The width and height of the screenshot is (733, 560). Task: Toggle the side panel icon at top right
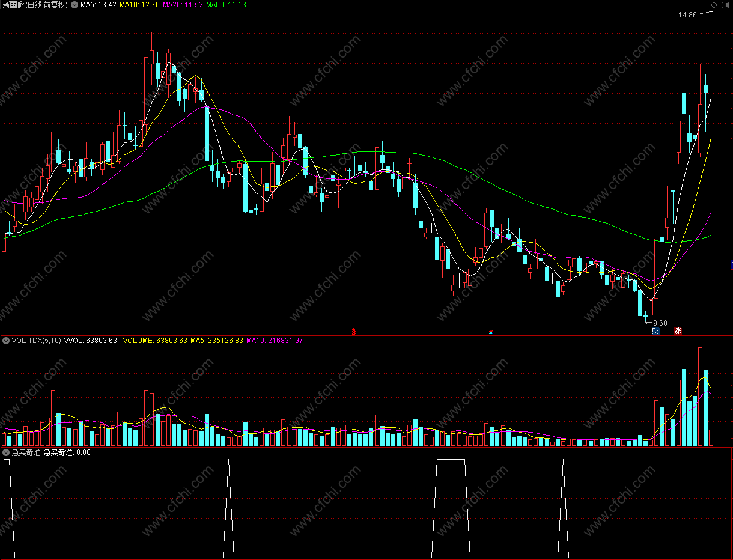click(725, 5)
